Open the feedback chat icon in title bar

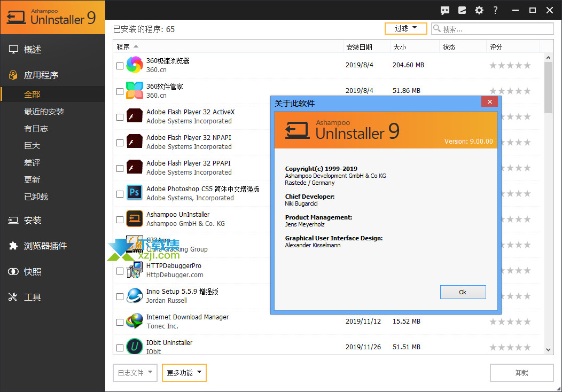tap(445, 10)
